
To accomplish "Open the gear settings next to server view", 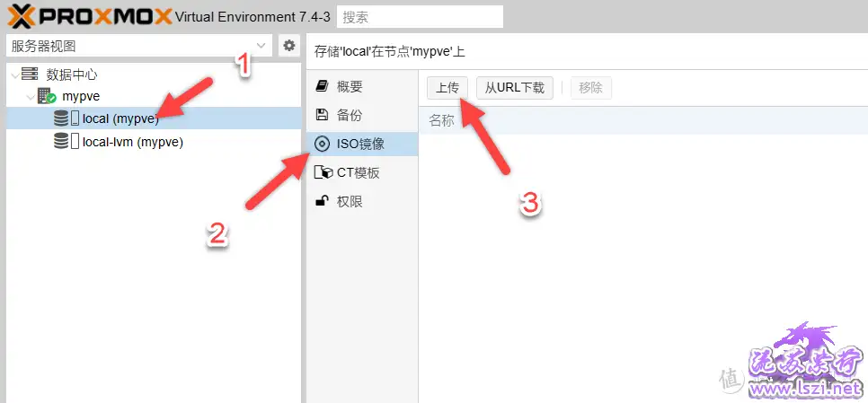I will [x=289, y=46].
